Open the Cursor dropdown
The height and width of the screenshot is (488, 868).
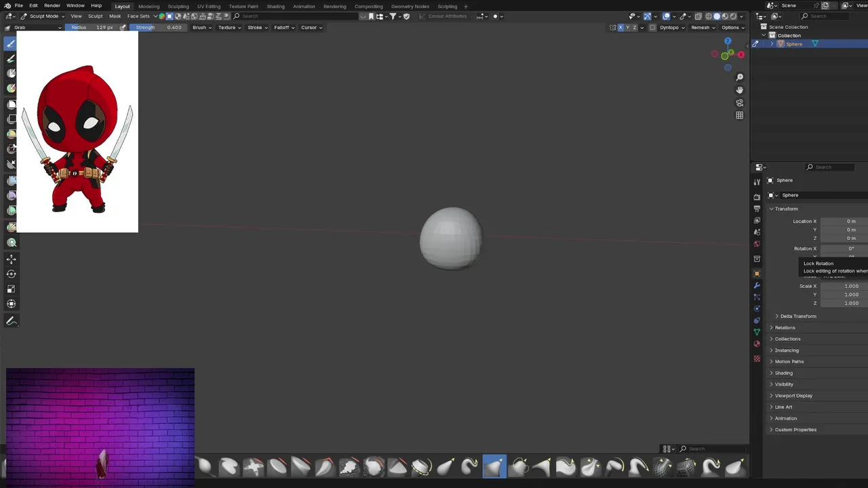[x=311, y=28]
